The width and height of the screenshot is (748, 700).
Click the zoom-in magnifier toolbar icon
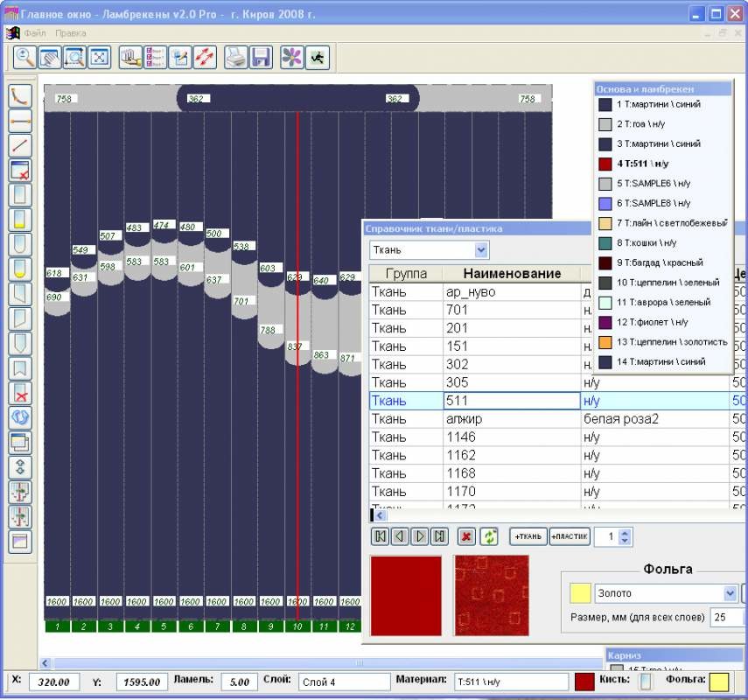(x=24, y=58)
